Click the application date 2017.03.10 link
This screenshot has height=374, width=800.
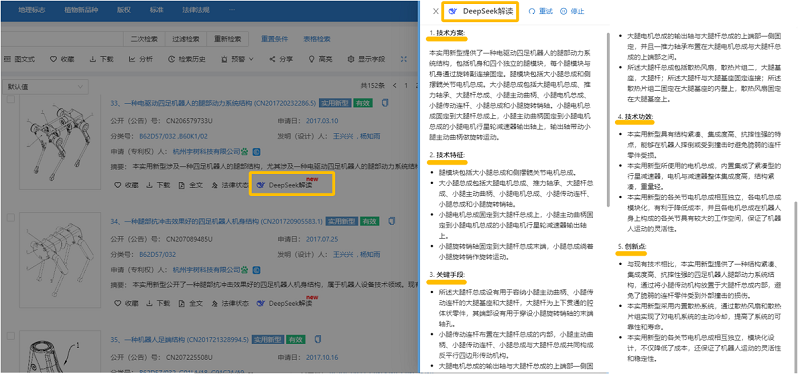click(322, 121)
